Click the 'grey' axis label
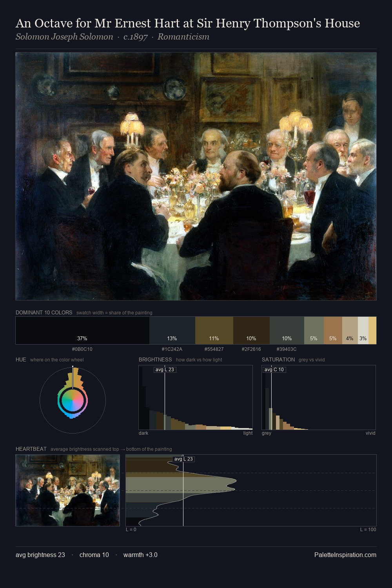This screenshot has width=392, height=588. [267, 433]
